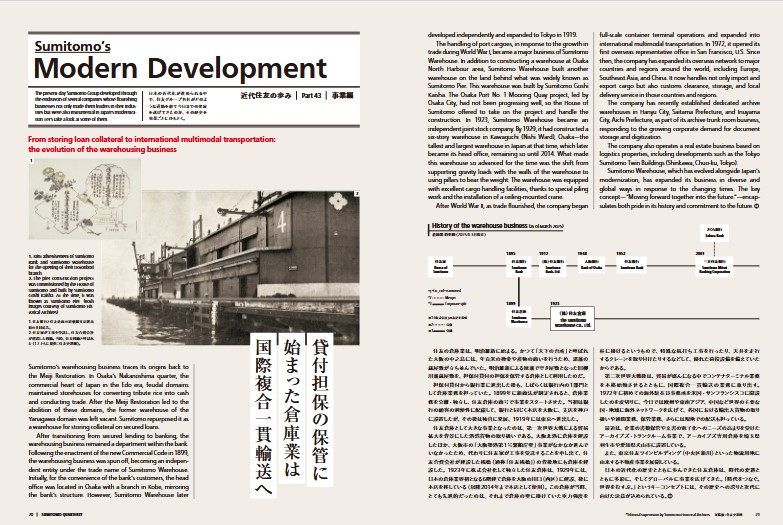
Task: Click the 'House of Sumitomo' timeline box
Action: click(440, 266)
